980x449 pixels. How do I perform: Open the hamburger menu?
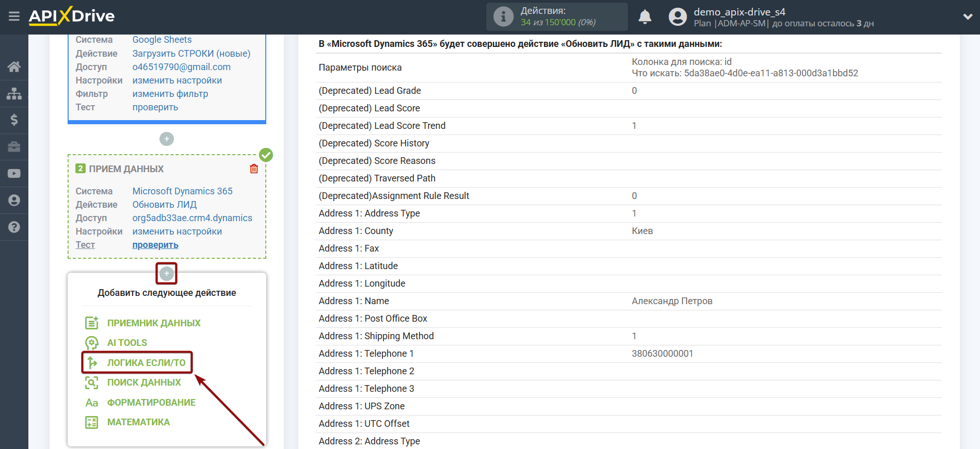coord(14,16)
